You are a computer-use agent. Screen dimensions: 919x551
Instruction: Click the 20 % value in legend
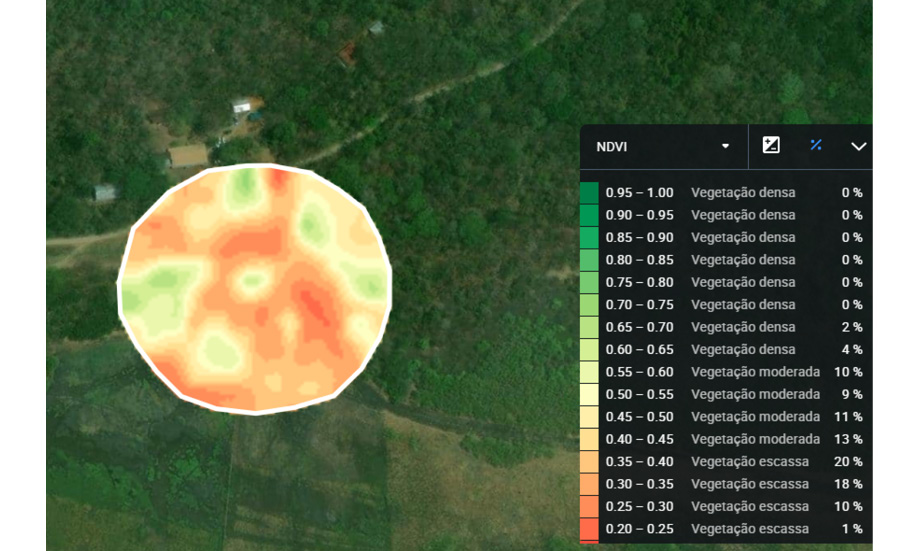click(848, 462)
